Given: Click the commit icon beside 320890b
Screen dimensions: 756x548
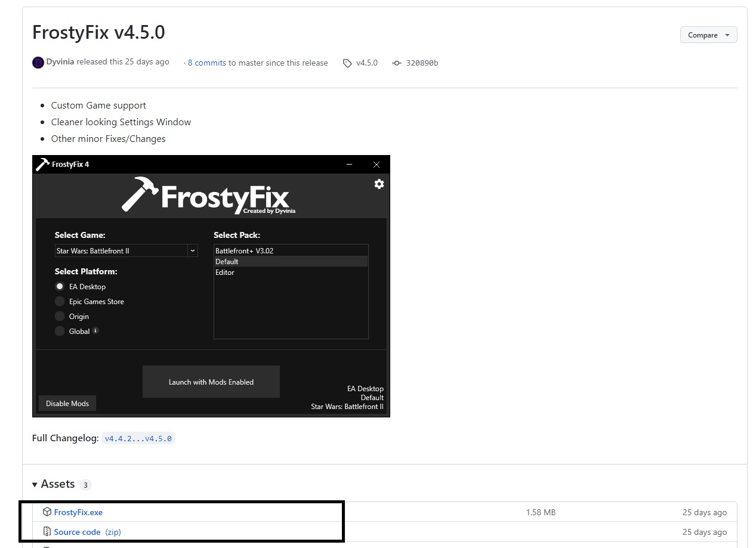Looking at the screenshot, I should tap(397, 63).
